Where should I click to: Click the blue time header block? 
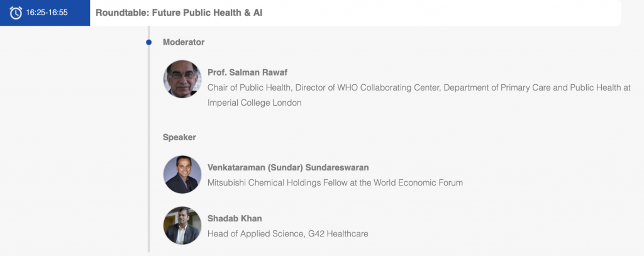pyautogui.click(x=45, y=13)
